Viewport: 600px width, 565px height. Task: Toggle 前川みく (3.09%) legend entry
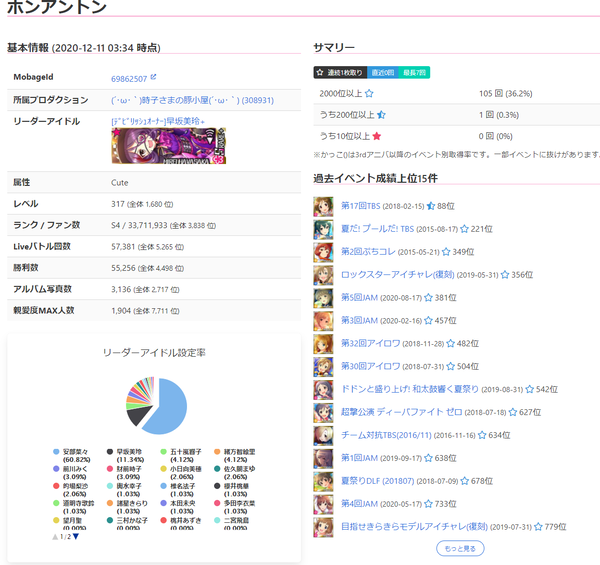coord(72,473)
